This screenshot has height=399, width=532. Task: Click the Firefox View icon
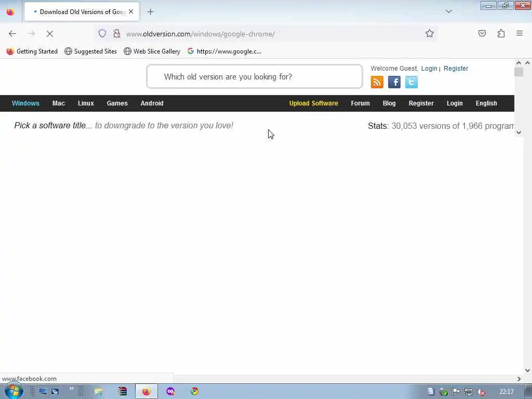coord(10,12)
